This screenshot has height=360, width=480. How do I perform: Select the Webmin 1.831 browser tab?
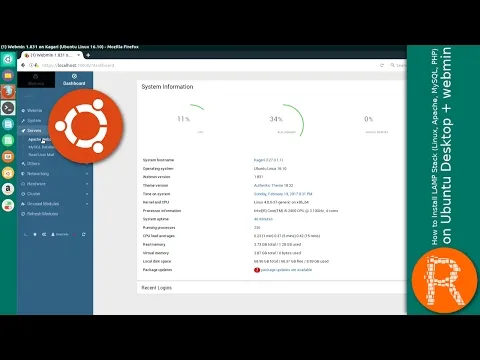51,55
